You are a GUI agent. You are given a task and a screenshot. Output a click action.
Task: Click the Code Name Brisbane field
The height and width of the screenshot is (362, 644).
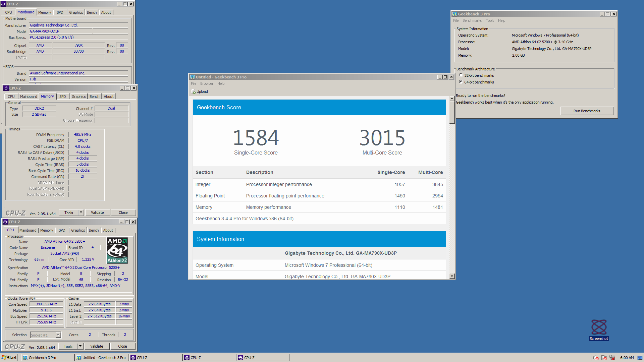click(x=48, y=248)
